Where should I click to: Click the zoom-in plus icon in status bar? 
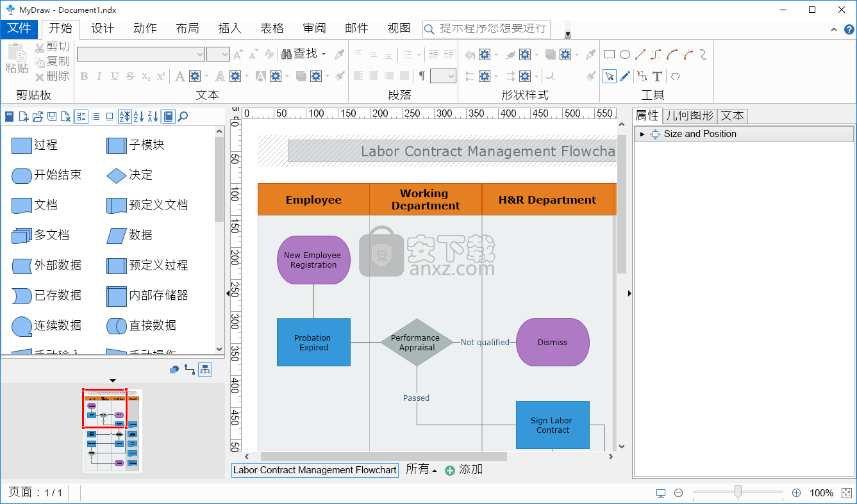[x=797, y=493]
